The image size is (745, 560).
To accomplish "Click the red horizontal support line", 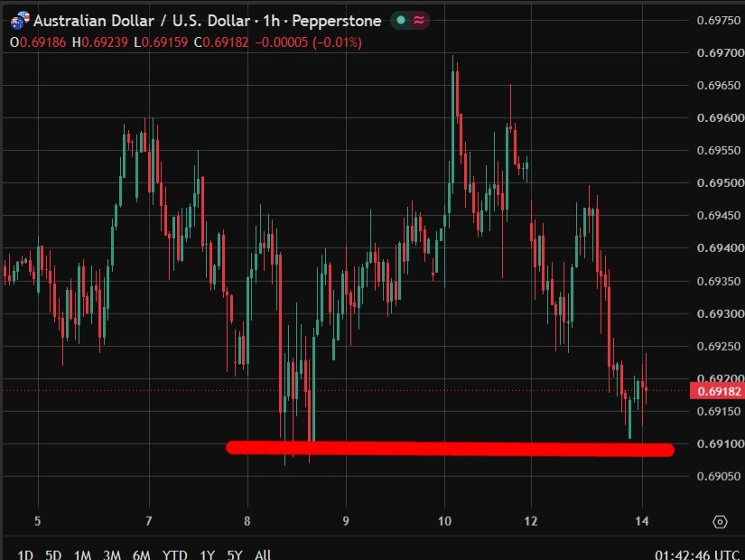I will click(x=450, y=448).
